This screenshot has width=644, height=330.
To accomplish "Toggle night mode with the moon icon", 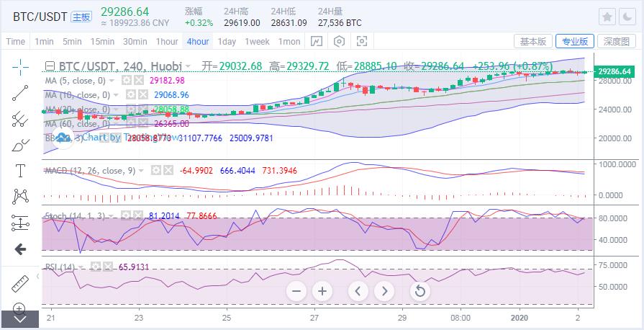I will [x=627, y=17].
